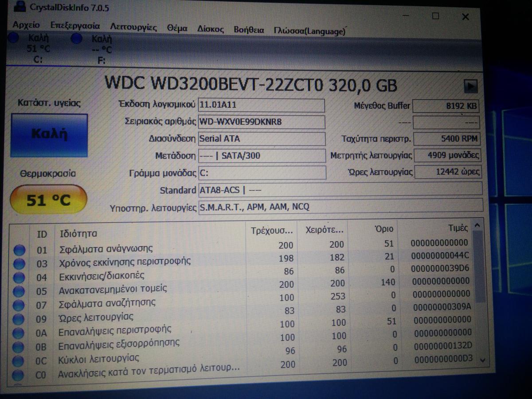The height and width of the screenshot is (399, 532).
Task: Maximize the CrystalDiskInfo window
Action: coord(435,16)
